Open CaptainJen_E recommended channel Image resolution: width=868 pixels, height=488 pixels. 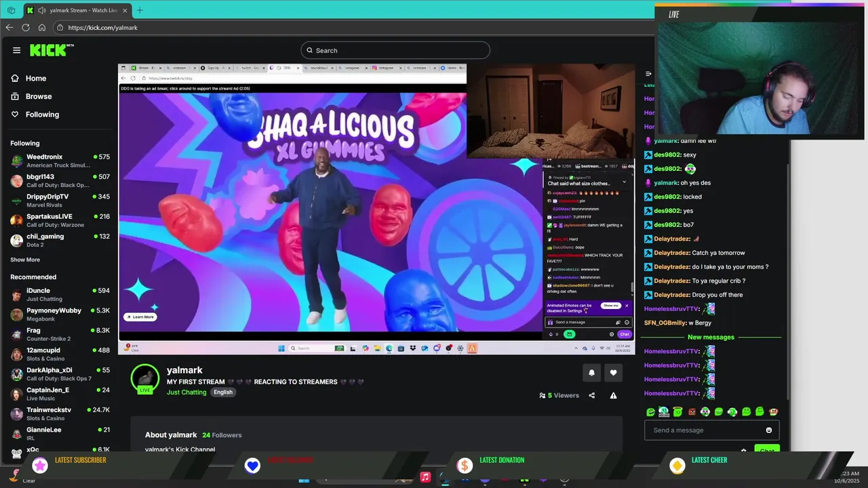(60, 393)
